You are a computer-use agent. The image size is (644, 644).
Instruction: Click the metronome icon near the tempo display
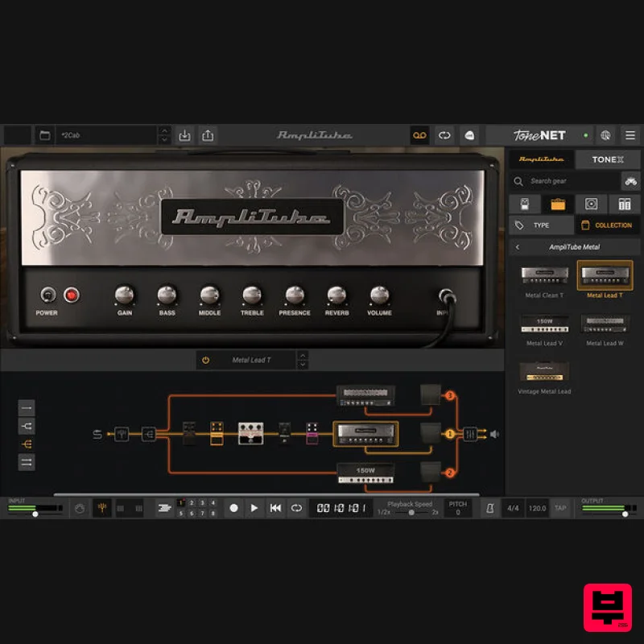pos(489,508)
